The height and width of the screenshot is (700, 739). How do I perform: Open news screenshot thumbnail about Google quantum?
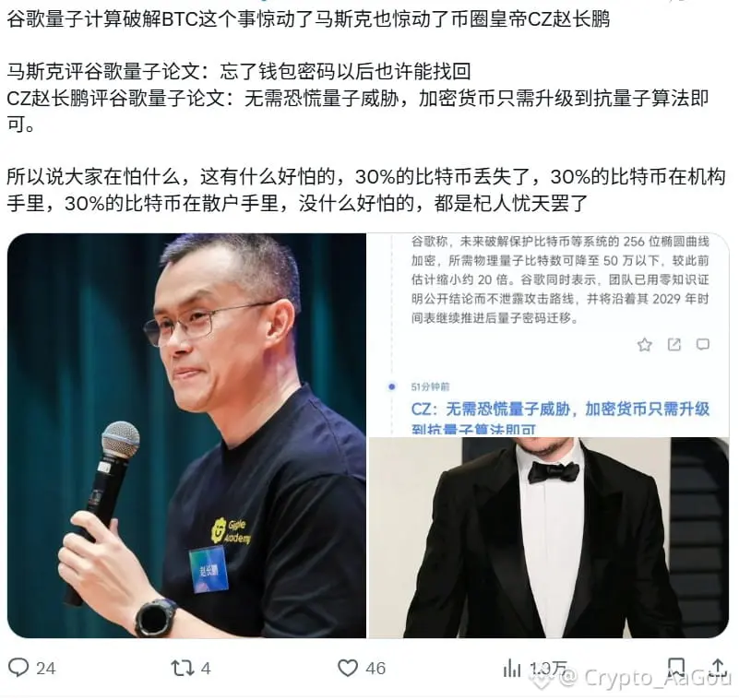549,335
